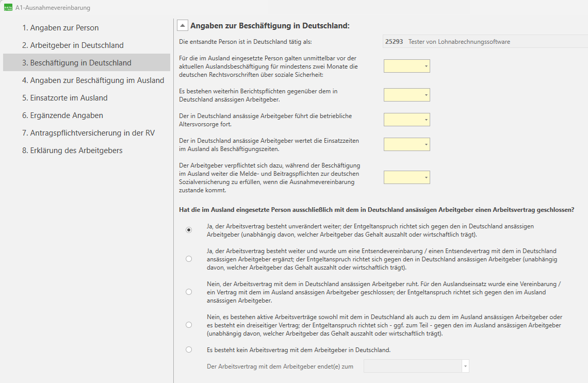
Task: Open section 1. Angaben zur Person
Action: (60, 28)
